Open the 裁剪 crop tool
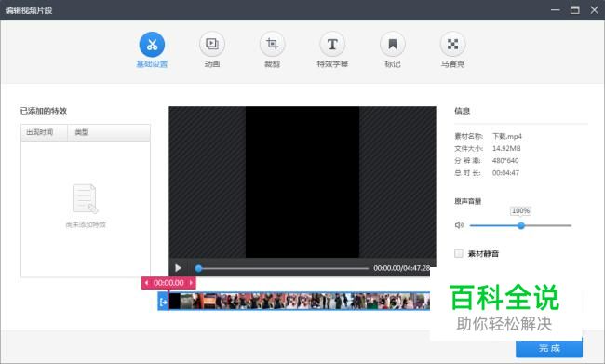605x364 pixels. [x=272, y=45]
